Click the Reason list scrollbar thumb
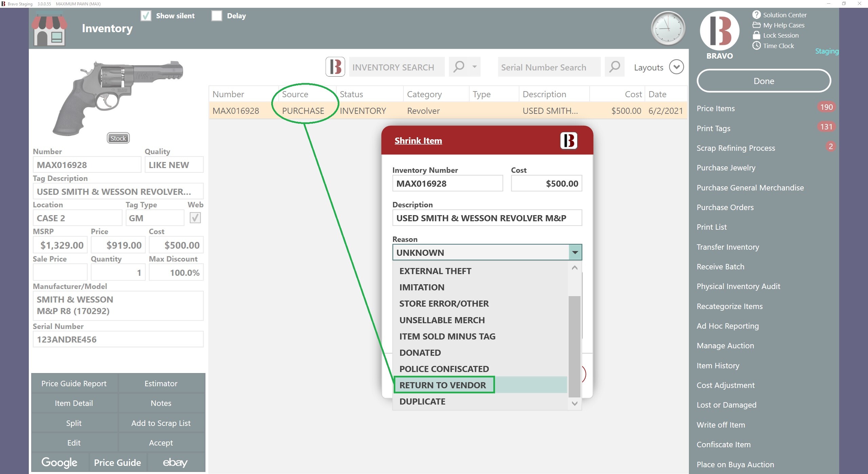 pos(574,346)
